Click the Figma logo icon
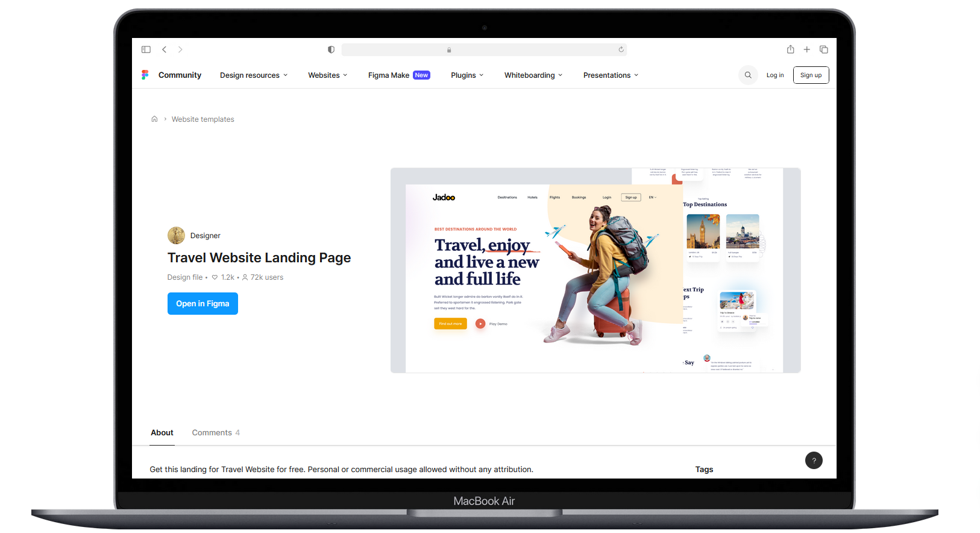 [145, 75]
